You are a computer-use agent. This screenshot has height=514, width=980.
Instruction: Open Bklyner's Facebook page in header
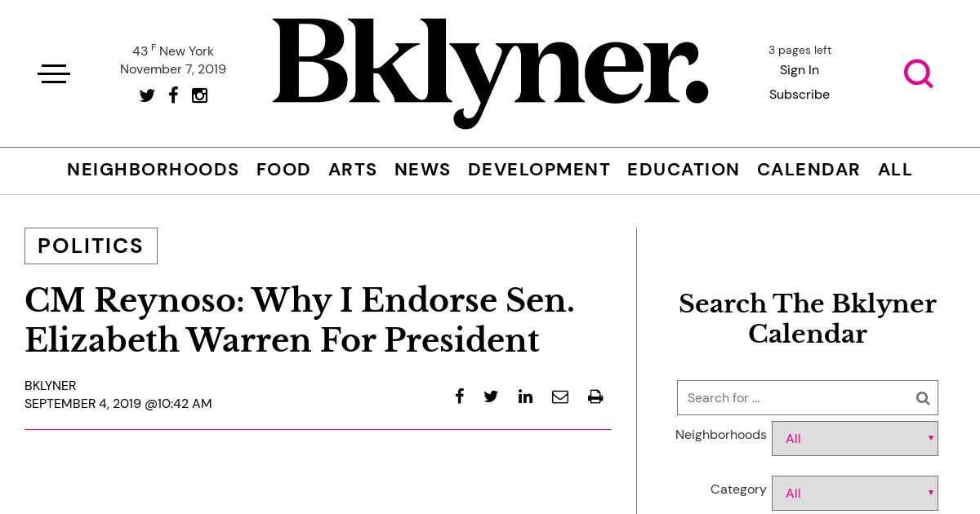[173, 95]
